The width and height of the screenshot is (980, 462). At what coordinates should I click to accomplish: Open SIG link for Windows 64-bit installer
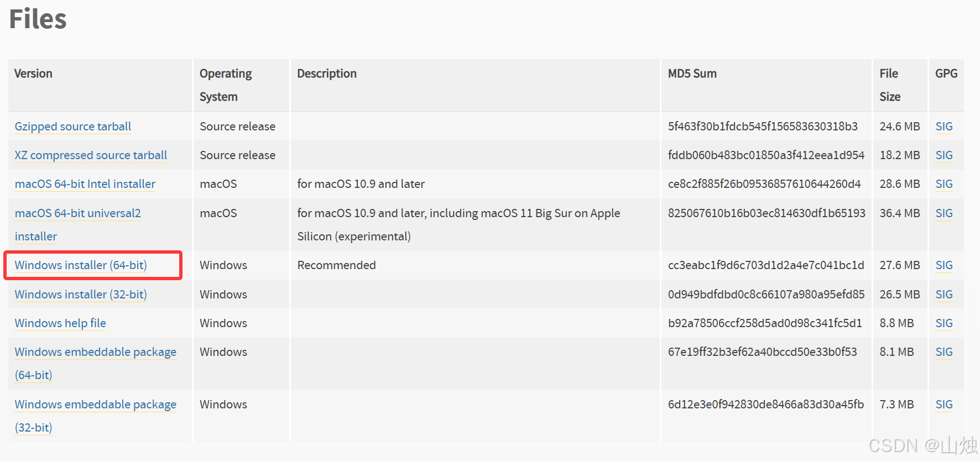pyautogui.click(x=944, y=265)
